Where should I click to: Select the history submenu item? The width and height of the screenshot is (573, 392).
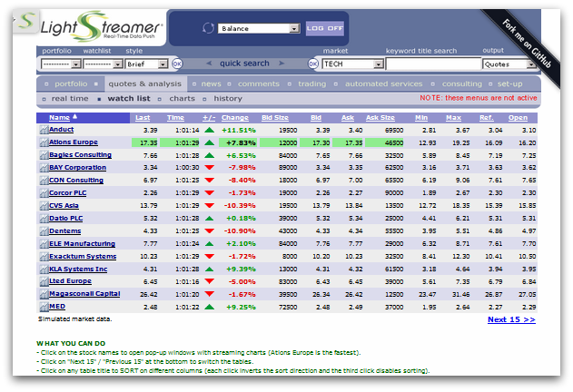coord(228,99)
